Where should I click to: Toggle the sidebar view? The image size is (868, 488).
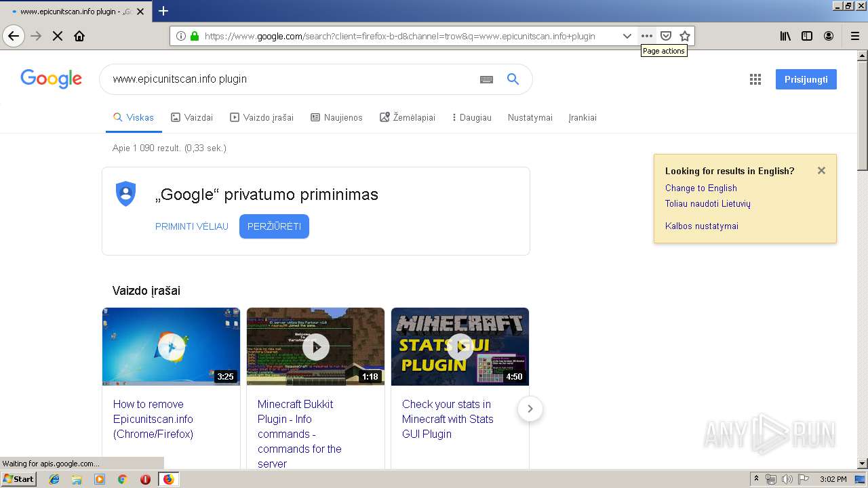pos(807,36)
